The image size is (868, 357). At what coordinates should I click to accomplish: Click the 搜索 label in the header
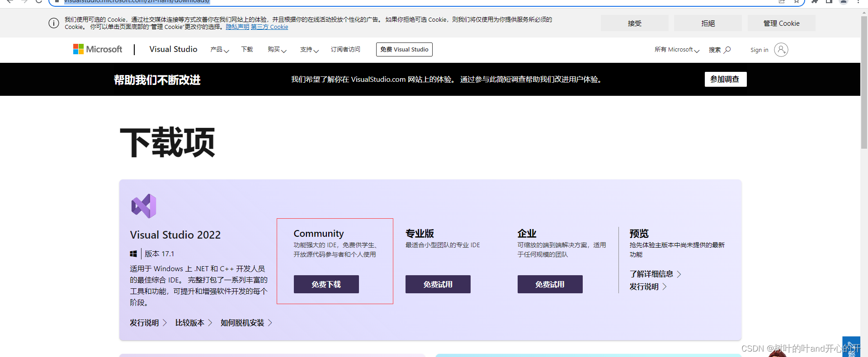(715, 50)
